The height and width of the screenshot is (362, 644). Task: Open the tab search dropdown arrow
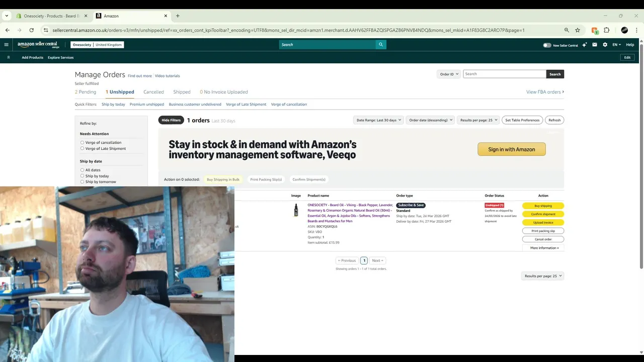(x=6, y=16)
